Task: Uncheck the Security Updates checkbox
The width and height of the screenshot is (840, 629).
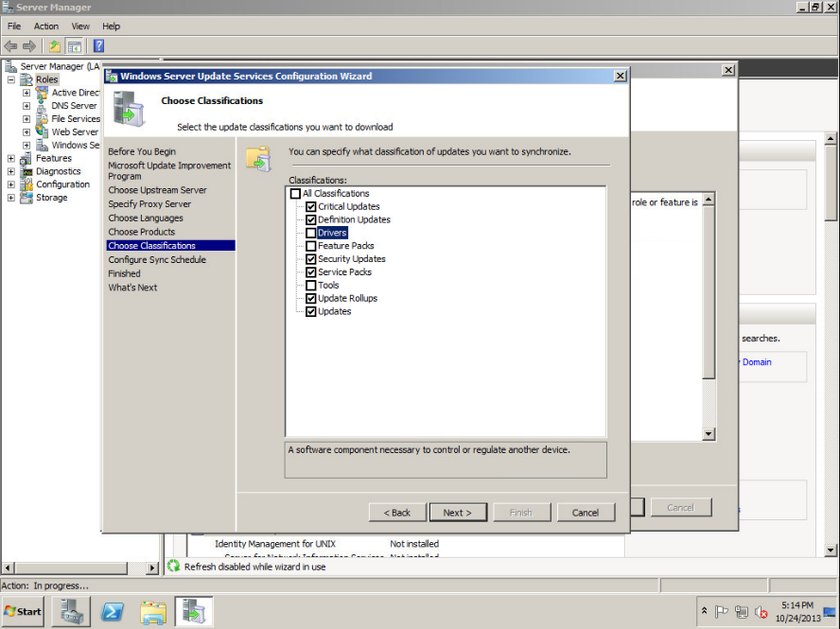Action: point(310,259)
